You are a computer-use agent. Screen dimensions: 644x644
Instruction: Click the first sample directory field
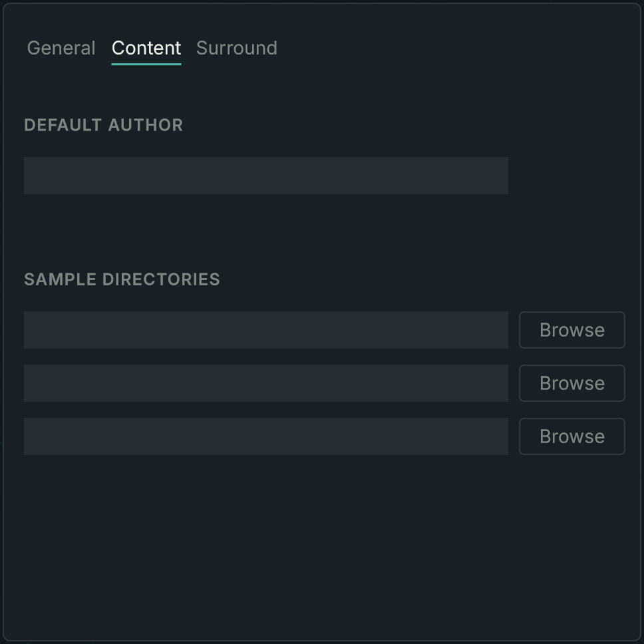(266, 330)
